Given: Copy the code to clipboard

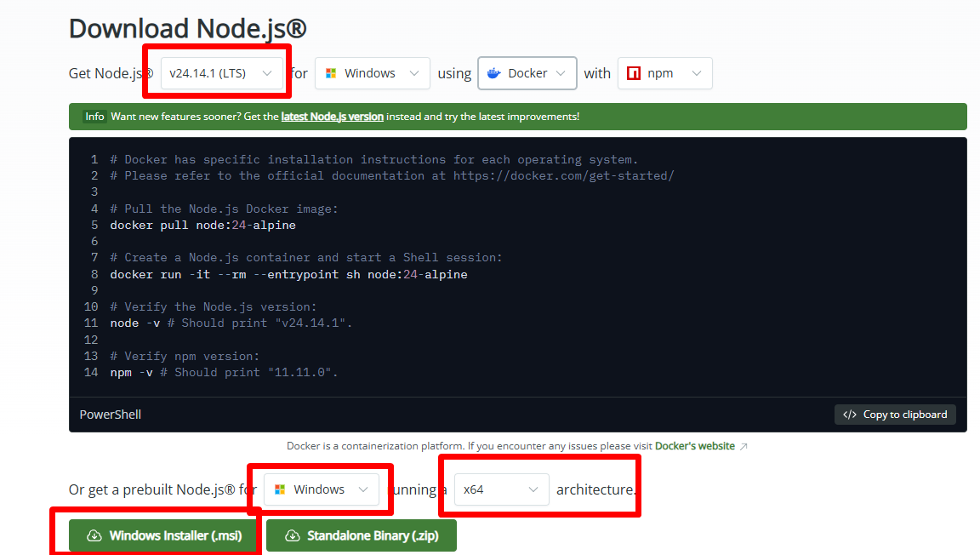Looking at the screenshot, I should [895, 415].
